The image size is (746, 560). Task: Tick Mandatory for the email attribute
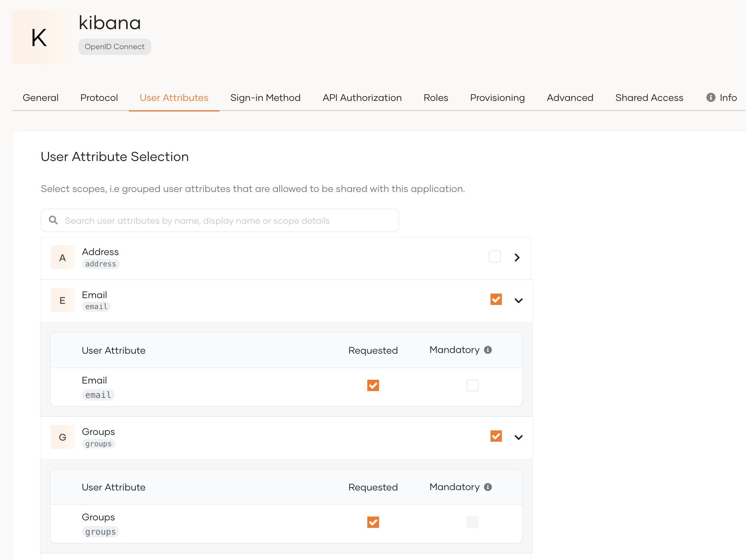pyautogui.click(x=472, y=385)
